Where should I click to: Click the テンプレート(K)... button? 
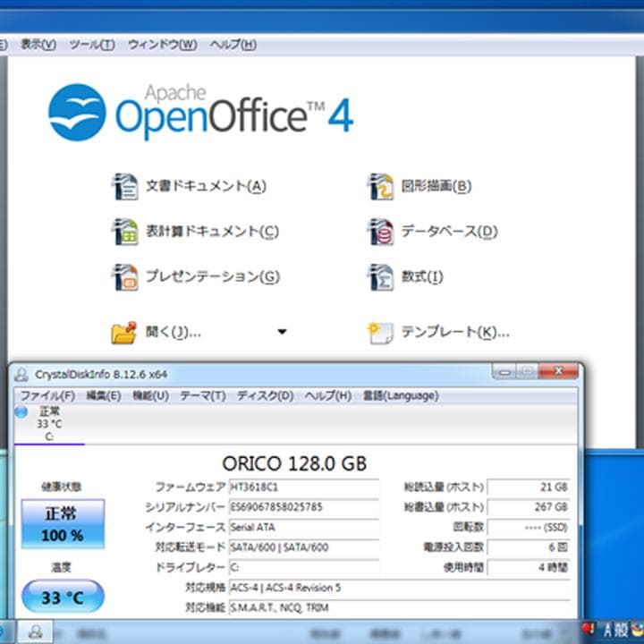point(455,332)
